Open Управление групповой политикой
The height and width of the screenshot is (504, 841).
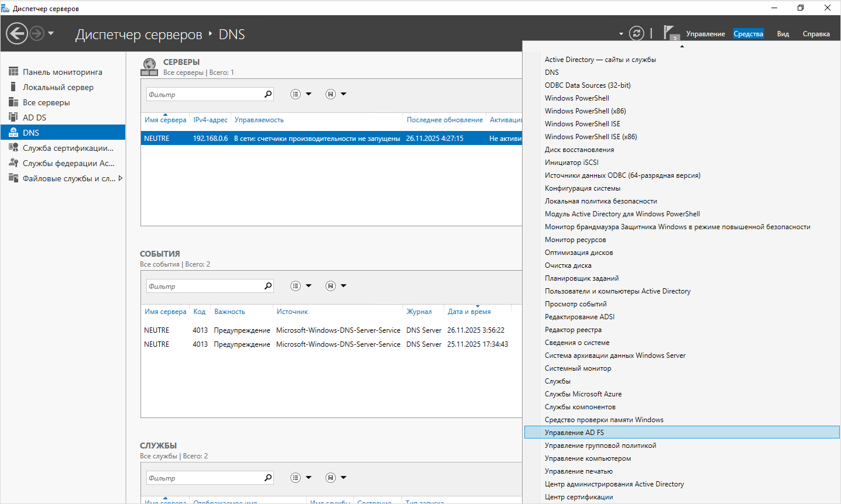600,446
